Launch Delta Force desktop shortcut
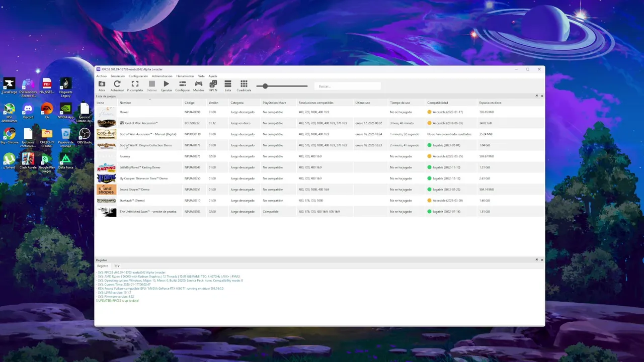Screen dimensions: 644x362 [x=66, y=161]
